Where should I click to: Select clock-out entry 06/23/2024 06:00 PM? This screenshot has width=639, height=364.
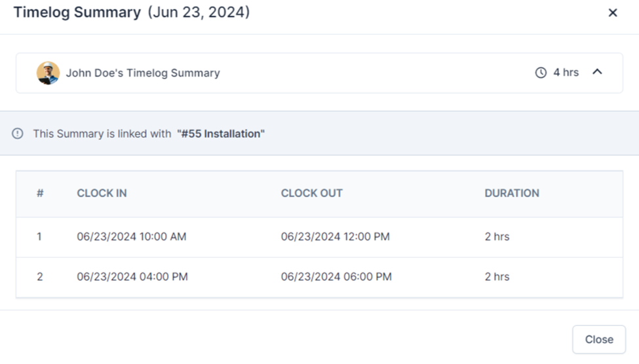(336, 276)
